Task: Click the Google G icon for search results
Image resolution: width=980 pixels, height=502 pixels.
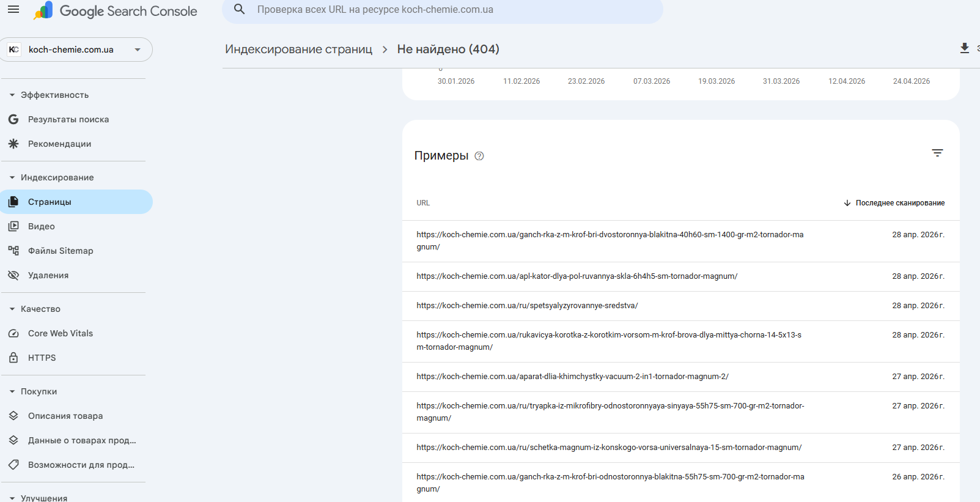Action: [13, 119]
